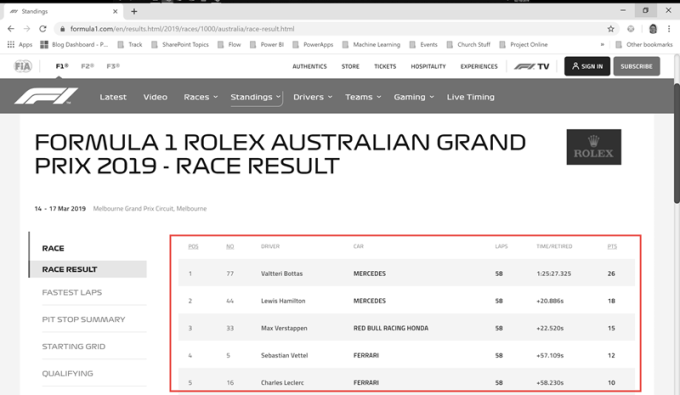The image size is (680, 395).
Task: Click the browser back arrow
Action: (x=11, y=29)
